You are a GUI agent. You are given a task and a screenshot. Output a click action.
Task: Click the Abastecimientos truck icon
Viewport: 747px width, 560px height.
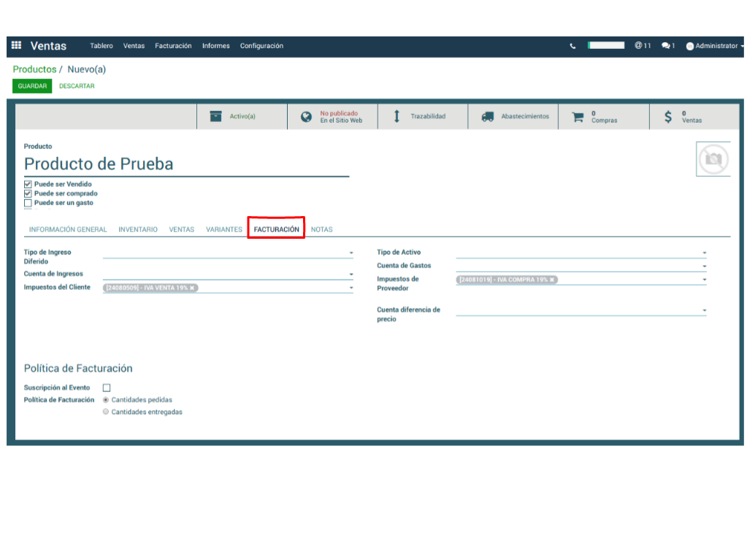pyautogui.click(x=487, y=117)
